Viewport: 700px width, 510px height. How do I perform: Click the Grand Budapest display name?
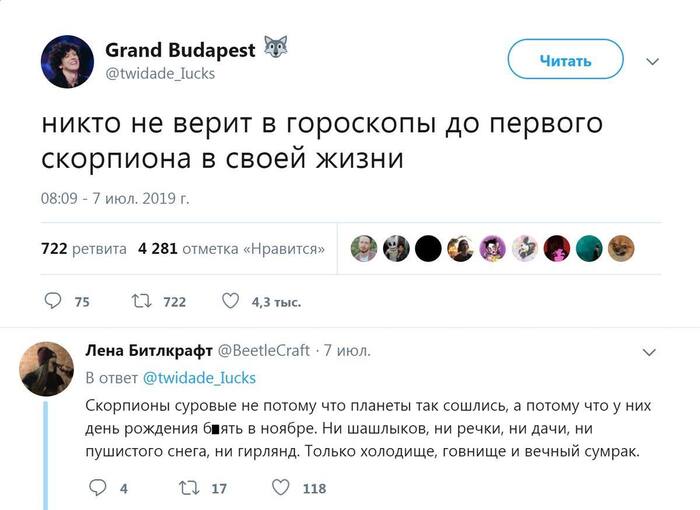181,50
